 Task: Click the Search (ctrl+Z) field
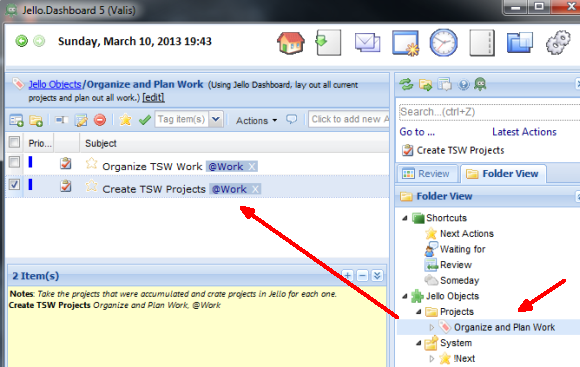(488, 112)
